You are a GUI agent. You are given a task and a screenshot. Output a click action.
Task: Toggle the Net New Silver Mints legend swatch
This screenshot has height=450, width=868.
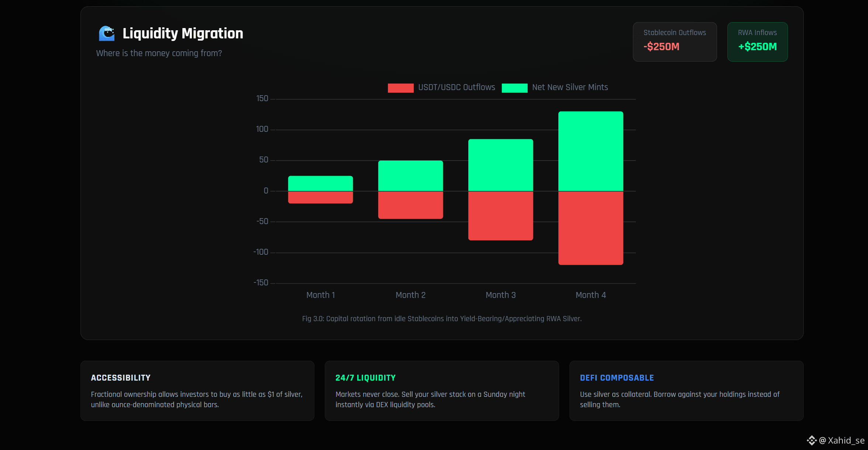pos(514,88)
